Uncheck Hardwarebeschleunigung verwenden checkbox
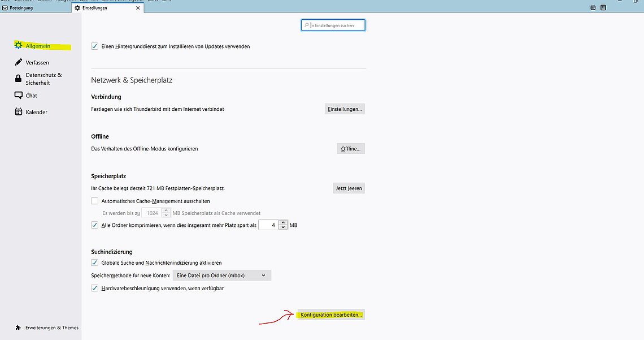Screen dimensions: 644x340 pyautogui.click(x=94, y=288)
